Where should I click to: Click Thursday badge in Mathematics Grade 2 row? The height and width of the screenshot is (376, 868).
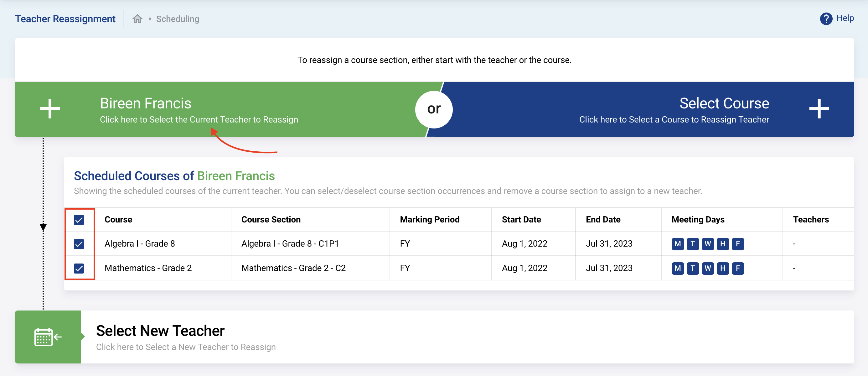click(723, 268)
